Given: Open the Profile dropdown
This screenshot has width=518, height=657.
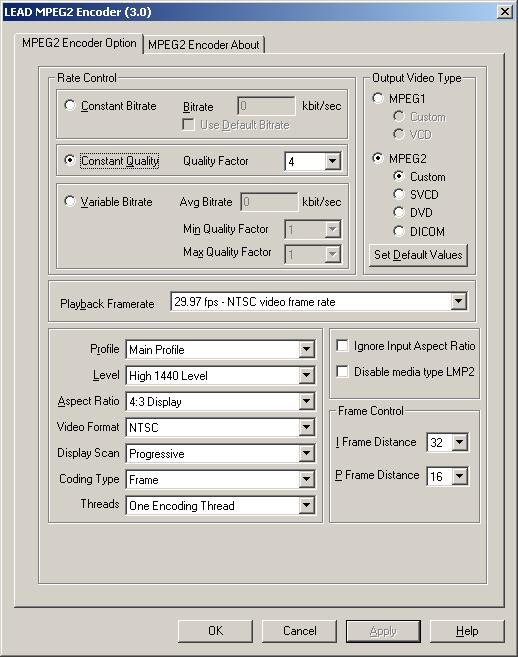Looking at the screenshot, I should 306,349.
